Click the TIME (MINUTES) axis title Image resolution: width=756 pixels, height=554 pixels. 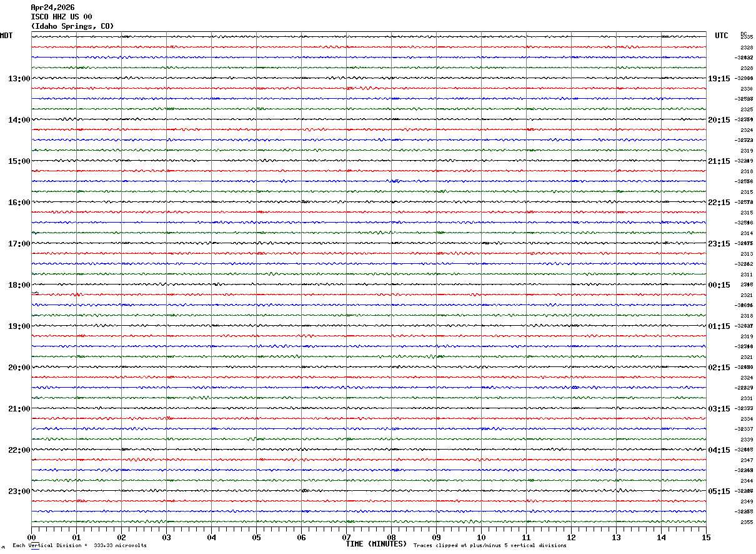376,544
